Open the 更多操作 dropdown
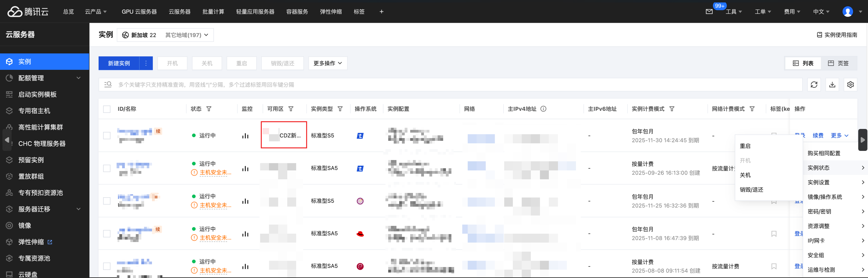This screenshot has height=278, width=868. (x=327, y=63)
